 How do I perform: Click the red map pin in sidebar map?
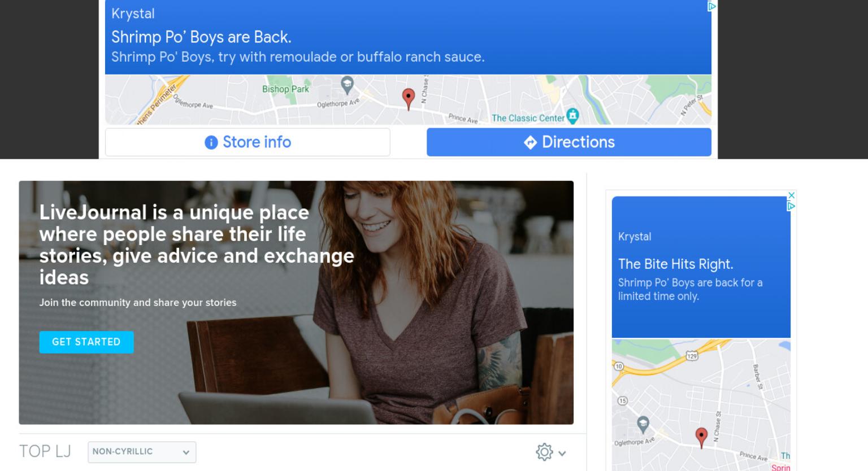point(701,438)
